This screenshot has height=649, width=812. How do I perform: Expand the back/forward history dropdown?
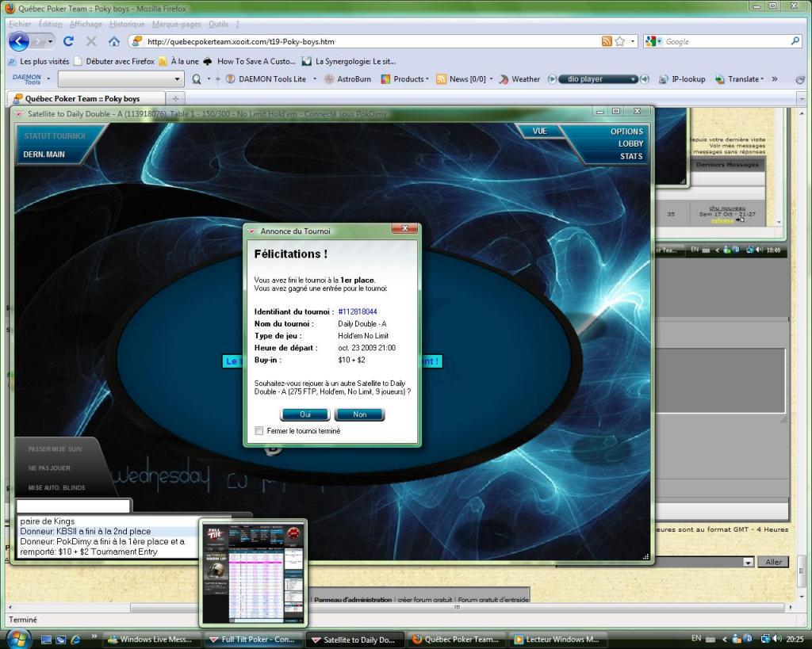(x=50, y=41)
